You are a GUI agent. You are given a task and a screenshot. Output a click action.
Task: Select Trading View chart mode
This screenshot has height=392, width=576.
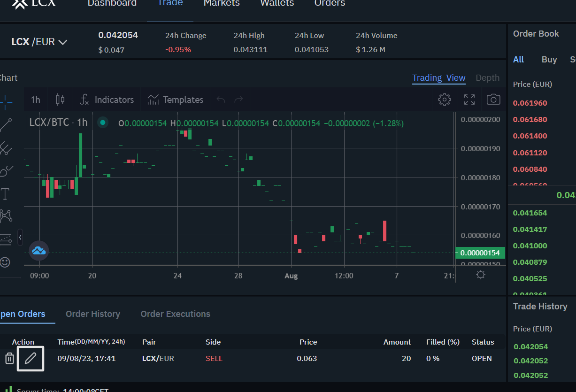coord(438,78)
